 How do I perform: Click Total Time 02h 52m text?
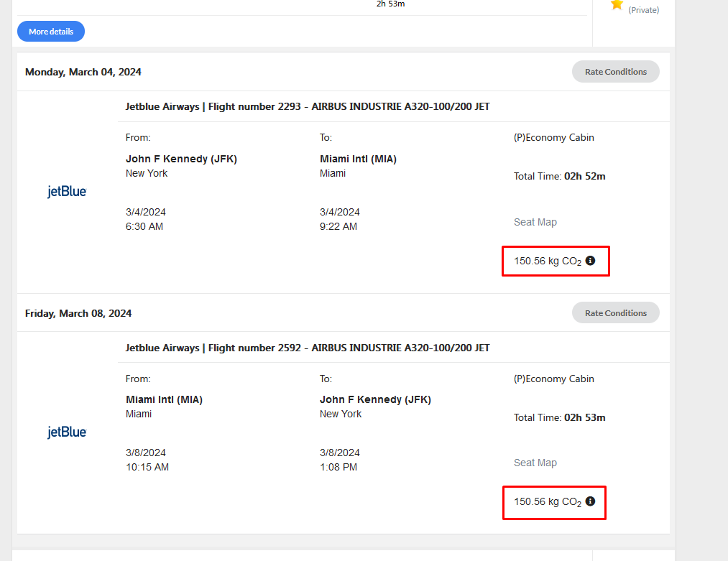point(559,176)
